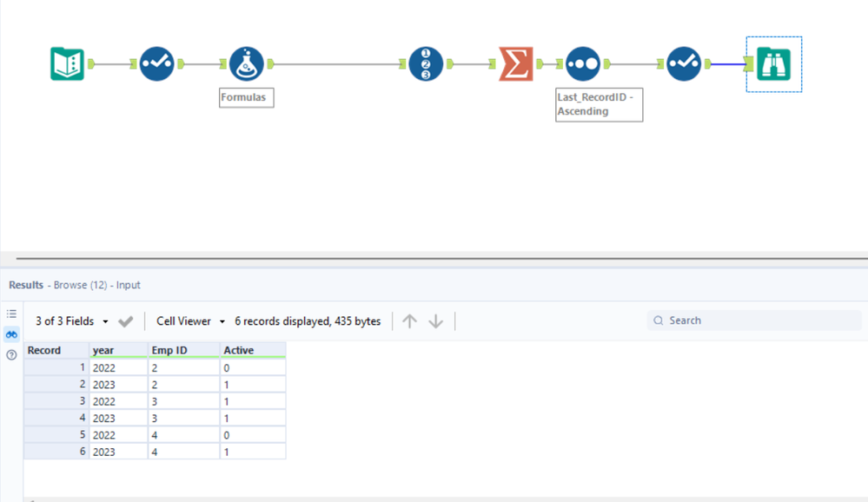Click Emp ID cell in record 1
Image resolution: width=868 pixels, height=502 pixels.
tap(184, 367)
